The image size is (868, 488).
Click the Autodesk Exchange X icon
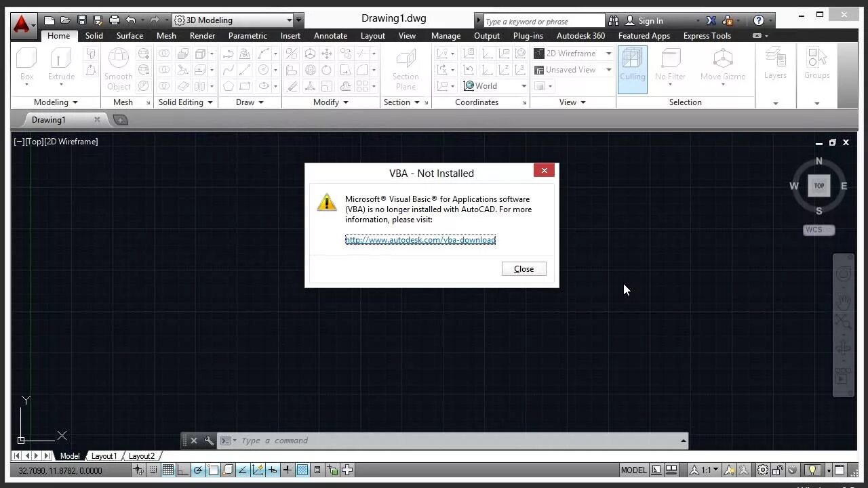(711, 21)
